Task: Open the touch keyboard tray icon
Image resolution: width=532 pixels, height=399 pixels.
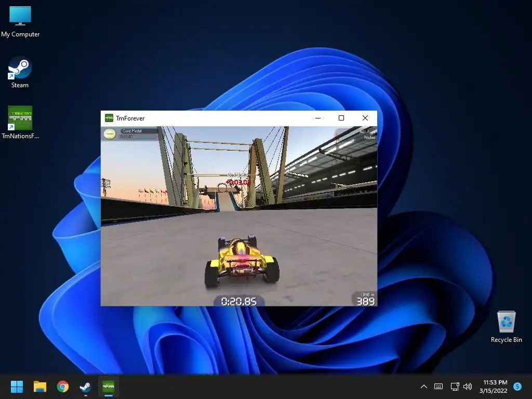Action: 438,387
